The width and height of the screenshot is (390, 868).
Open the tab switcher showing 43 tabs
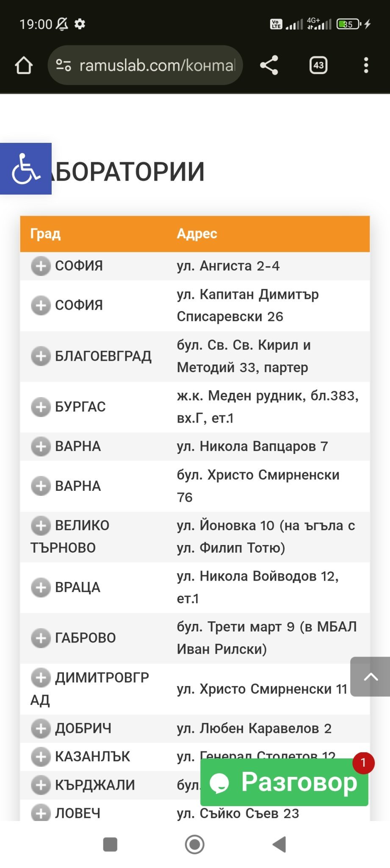[318, 65]
